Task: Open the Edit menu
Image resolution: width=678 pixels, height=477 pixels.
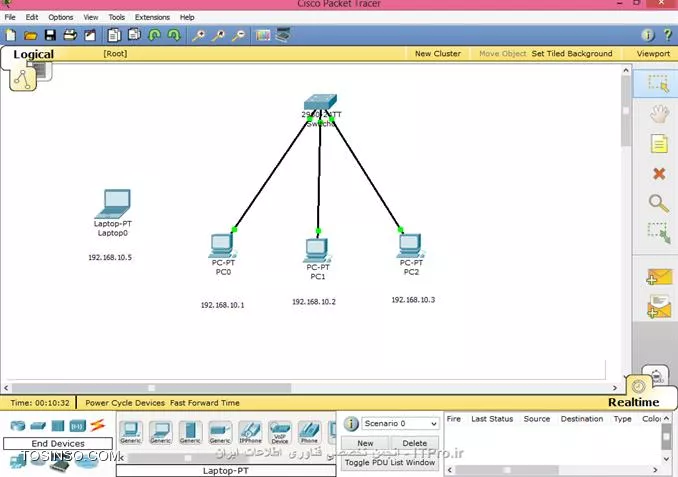Action: (x=32, y=17)
